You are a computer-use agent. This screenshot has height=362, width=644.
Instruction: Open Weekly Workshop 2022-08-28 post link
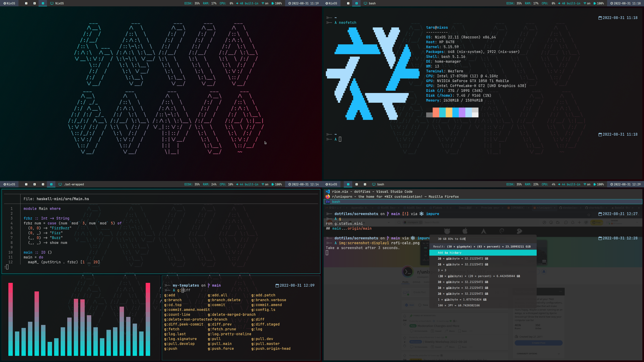[x=445, y=342]
